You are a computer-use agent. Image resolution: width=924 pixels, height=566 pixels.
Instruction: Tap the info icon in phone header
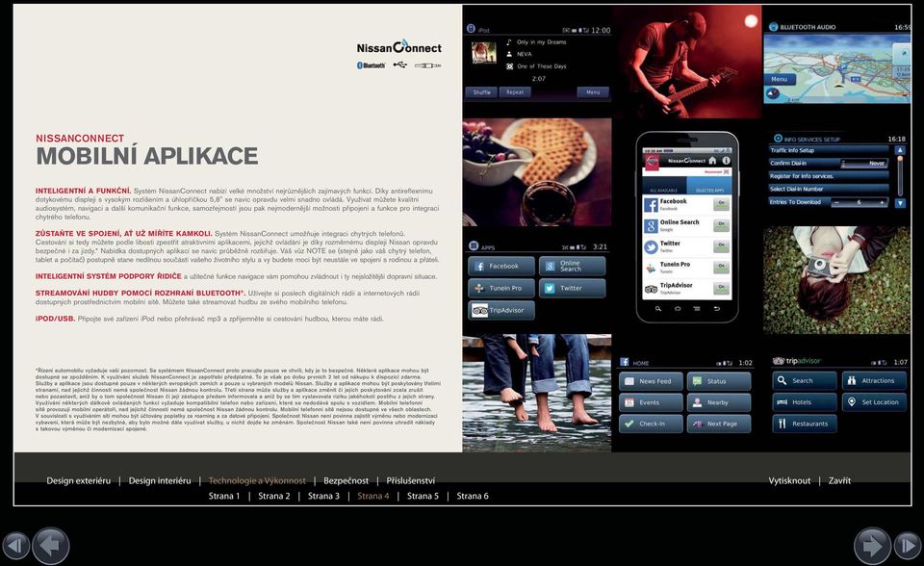tap(726, 161)
